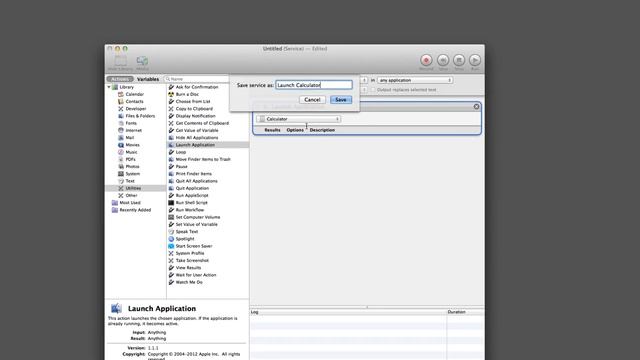The width and height of the screenshot is (640, 360).
Task: Click the Save service as name field
Action: coord(314,85)
